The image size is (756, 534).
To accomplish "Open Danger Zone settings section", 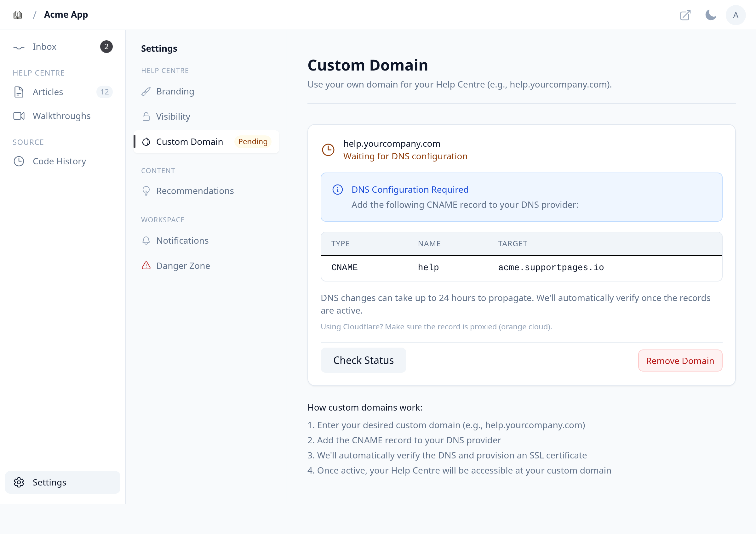I will (x=206, y=265).
